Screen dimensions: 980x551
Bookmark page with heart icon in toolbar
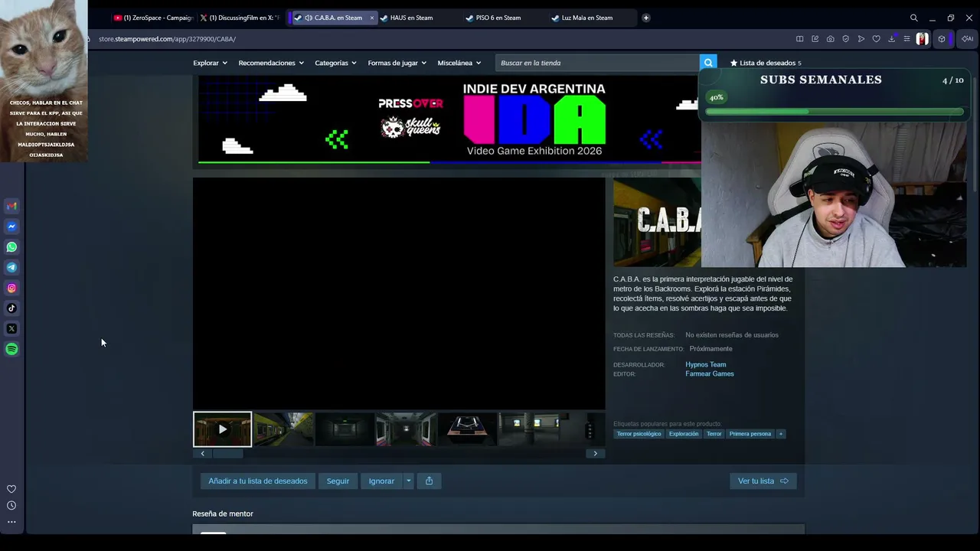876,39
